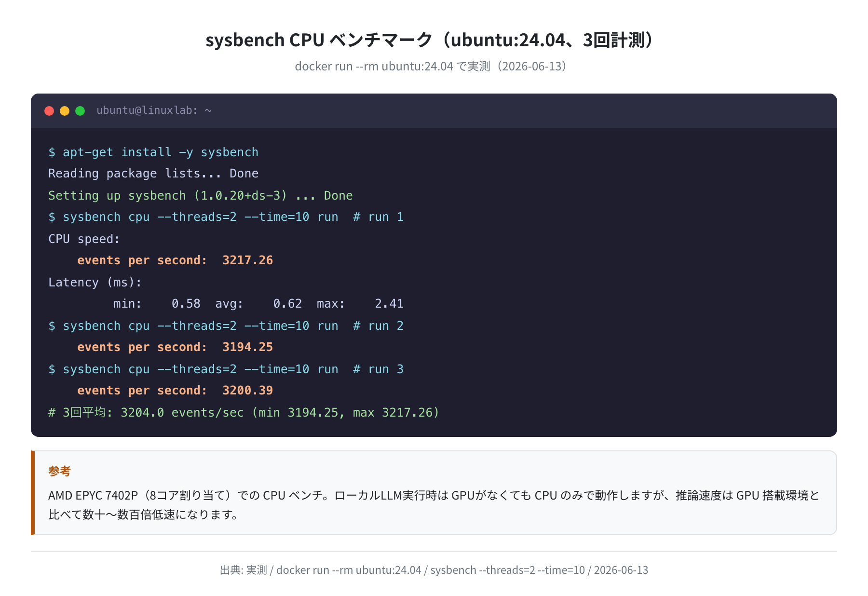
Task: Click the events per second value 3200.39
Action: pyautogui.click(x=248, y=391)
